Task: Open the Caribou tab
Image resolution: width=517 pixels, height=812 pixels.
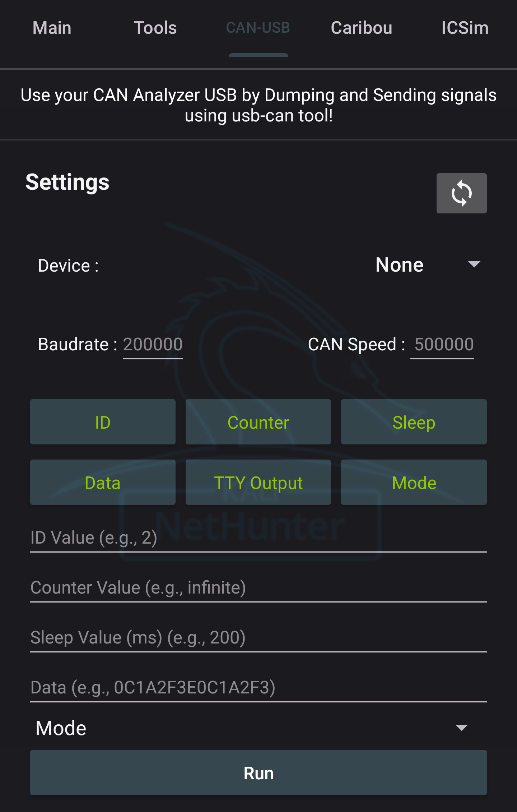Action: click(362, 28)
